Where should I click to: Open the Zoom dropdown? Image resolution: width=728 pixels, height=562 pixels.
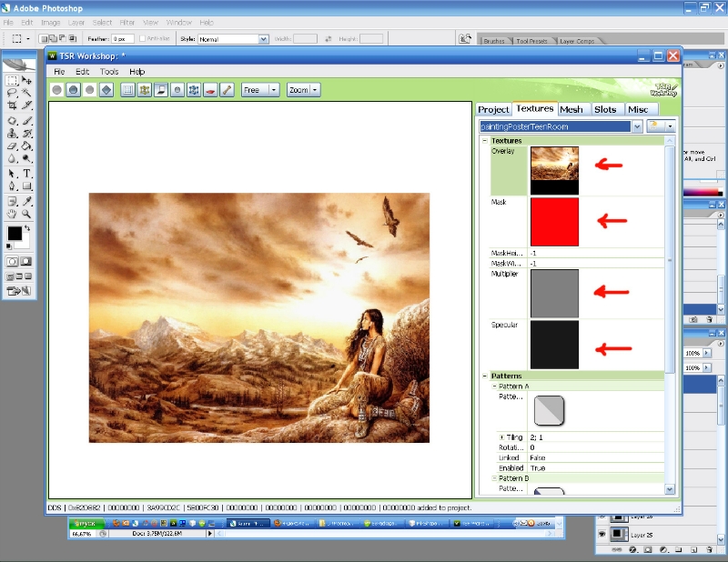(x=303, y=90)
